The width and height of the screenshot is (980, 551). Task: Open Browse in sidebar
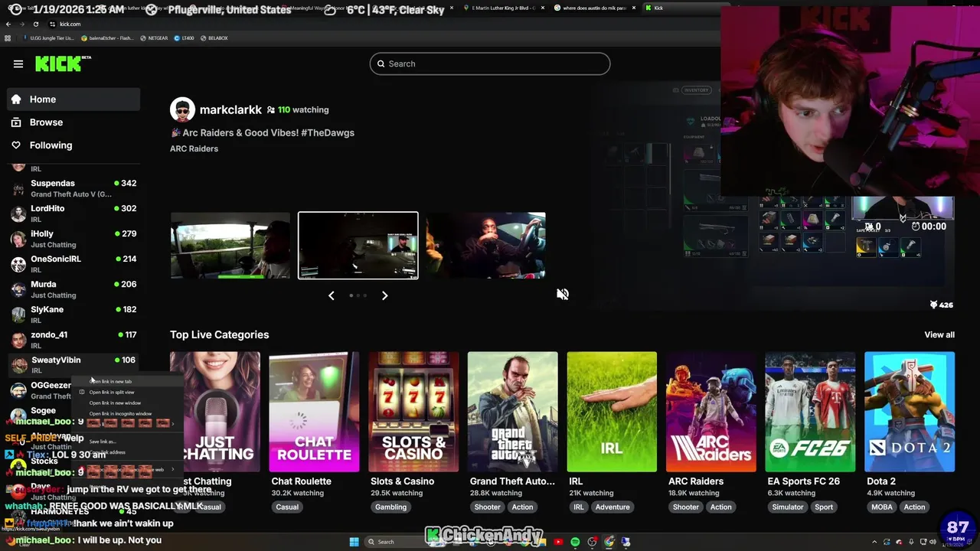[73, 122]
